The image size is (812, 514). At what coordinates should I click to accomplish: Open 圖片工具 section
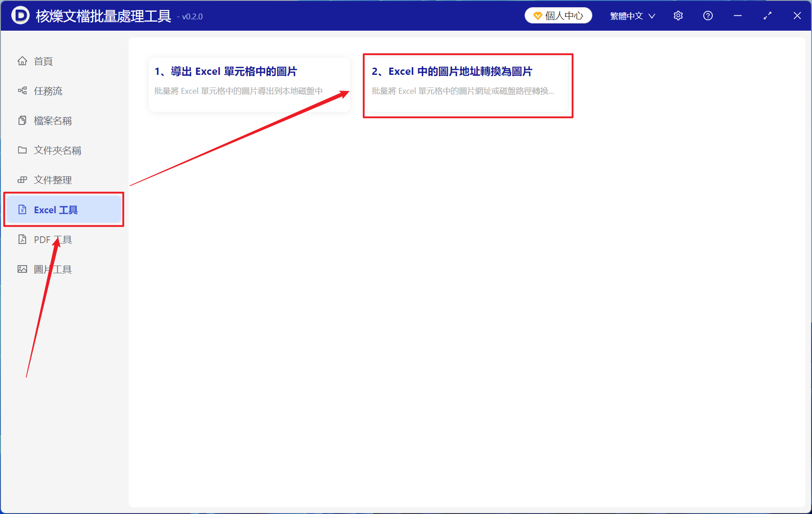[x=63, y=269]
